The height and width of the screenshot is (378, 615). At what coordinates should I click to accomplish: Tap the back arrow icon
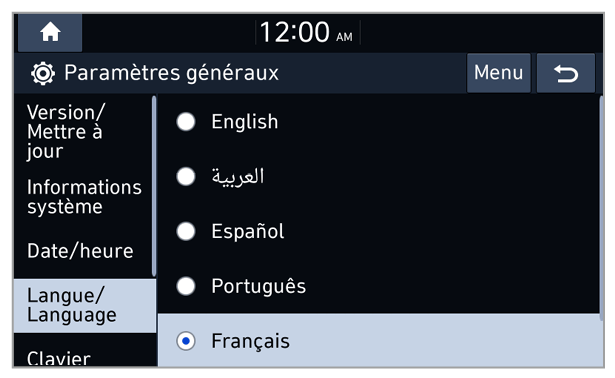pos(566,73)
